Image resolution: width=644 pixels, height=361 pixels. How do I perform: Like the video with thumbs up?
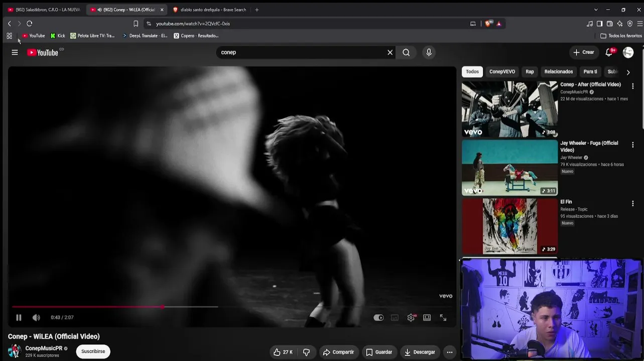(283, 352)
